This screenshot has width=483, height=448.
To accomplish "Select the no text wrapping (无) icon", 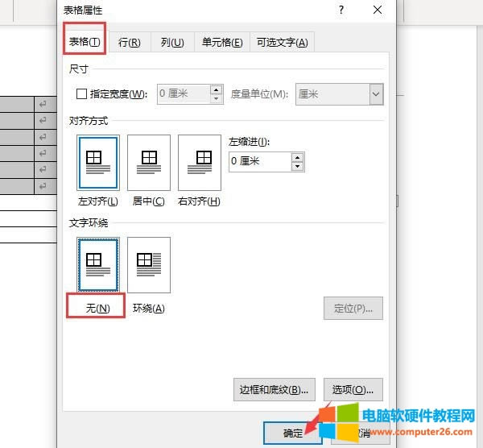I will pyautogui.click(x=98, y=264).
